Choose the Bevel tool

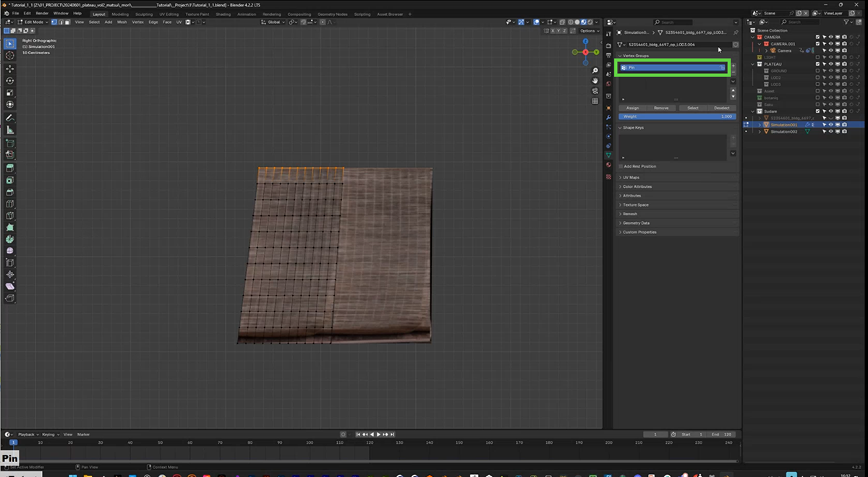tap(10, 192)
